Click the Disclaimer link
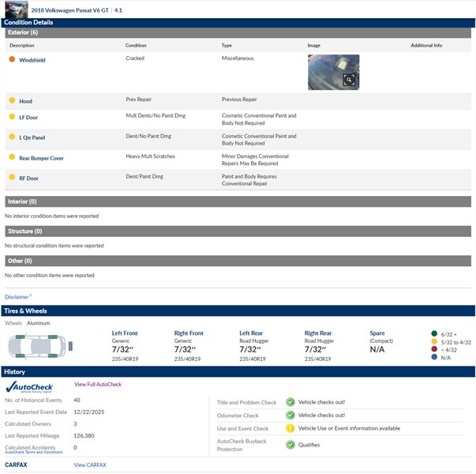The width and height of the screenshot is (476, 474). tap(17, 297)
